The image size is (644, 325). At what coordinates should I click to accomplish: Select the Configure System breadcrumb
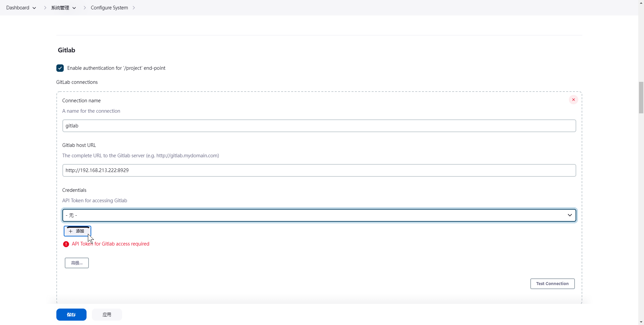tap(109, 8)
